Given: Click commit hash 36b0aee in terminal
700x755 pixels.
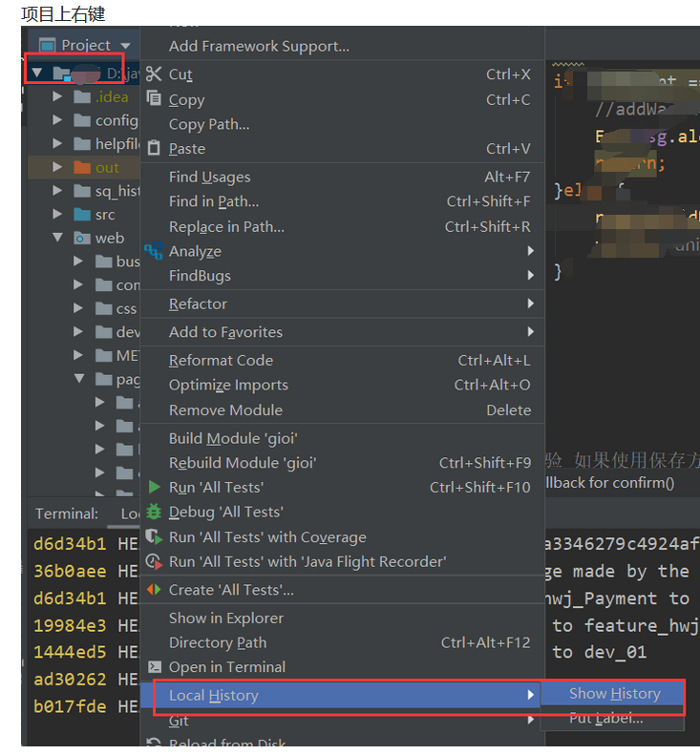Looking at the screenshot, I should tap(70, 571).
